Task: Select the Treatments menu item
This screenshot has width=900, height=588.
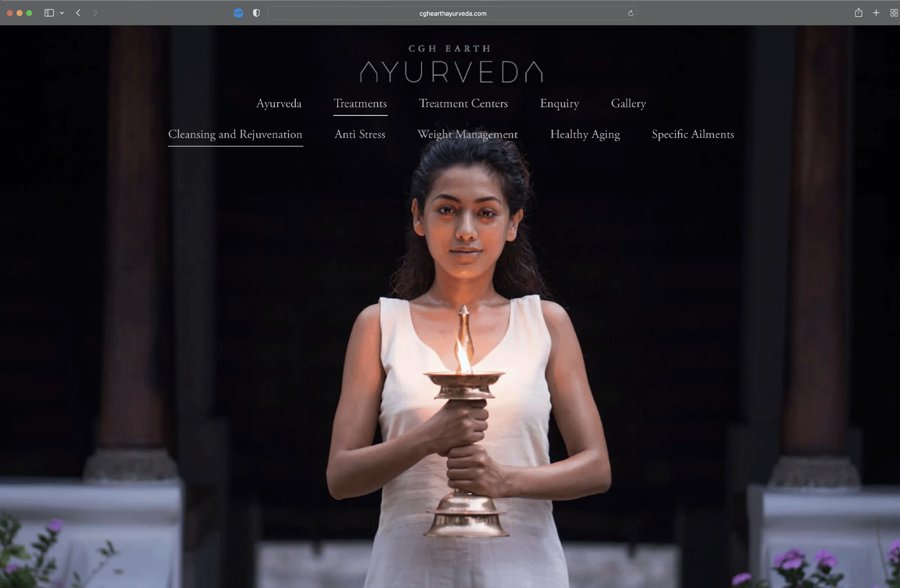Action: coord(360,103)
